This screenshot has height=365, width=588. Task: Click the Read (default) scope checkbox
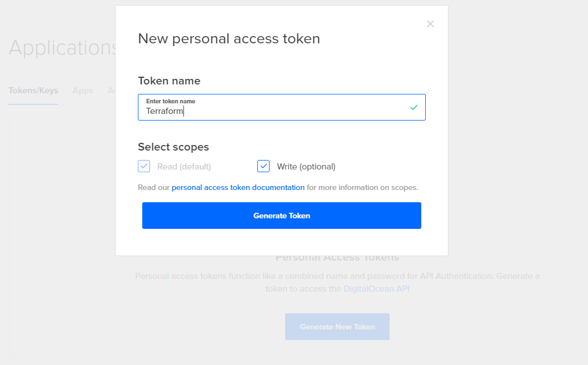click(143, 166)
